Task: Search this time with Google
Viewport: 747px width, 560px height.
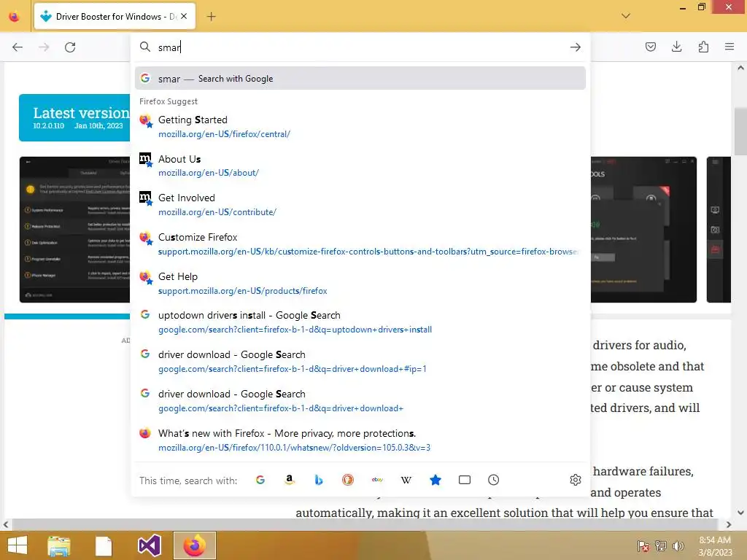Action: tap(260, 480)
